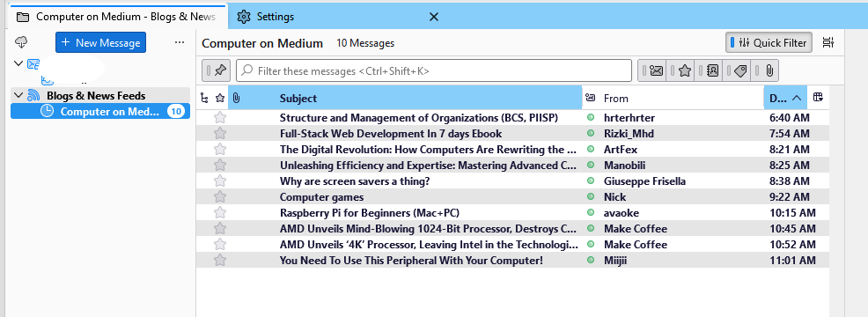Star The Digital Revolution message
This screenshot has height=317, width=868.
(220, 149)
